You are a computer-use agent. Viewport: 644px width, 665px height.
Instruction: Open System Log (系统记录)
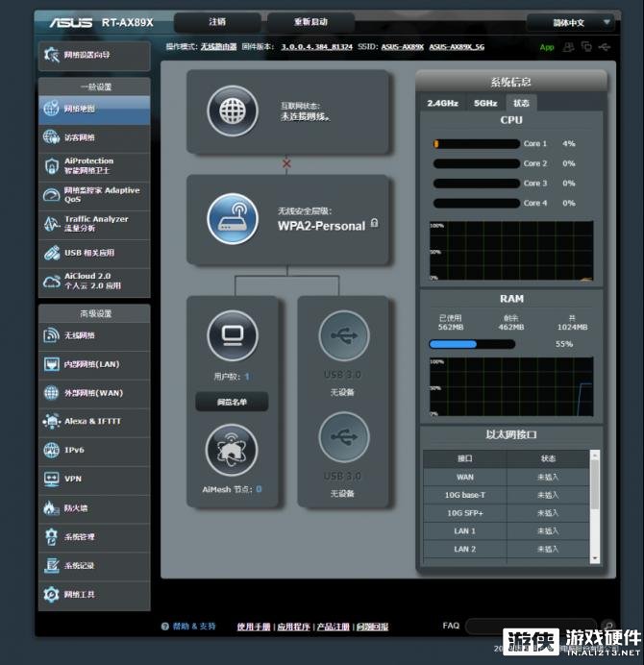pyautogui.click(x=94, y=566)
